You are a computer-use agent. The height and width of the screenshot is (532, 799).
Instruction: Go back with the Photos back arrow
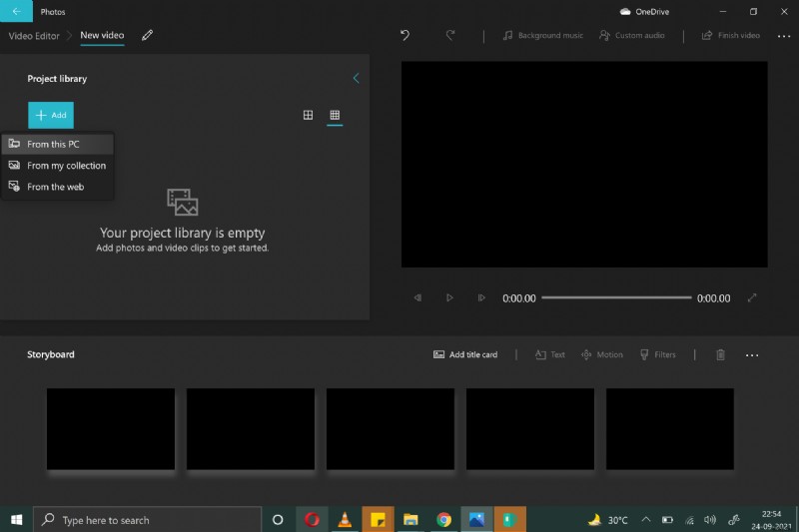[x=16, y=11]
